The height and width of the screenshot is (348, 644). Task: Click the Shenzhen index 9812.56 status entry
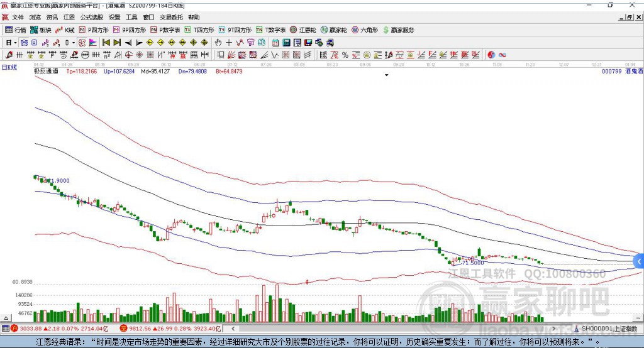pos(170,329)
